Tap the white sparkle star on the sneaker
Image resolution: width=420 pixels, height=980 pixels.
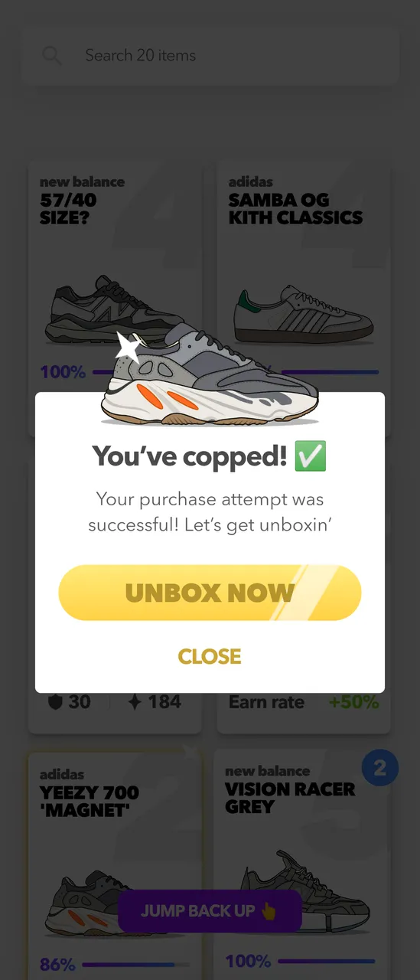pos(129,348)
